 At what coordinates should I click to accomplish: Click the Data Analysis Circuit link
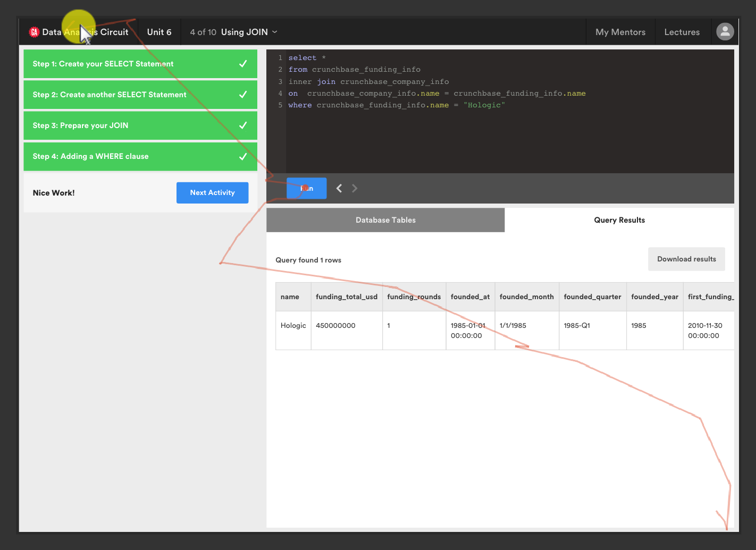[85, 32]
